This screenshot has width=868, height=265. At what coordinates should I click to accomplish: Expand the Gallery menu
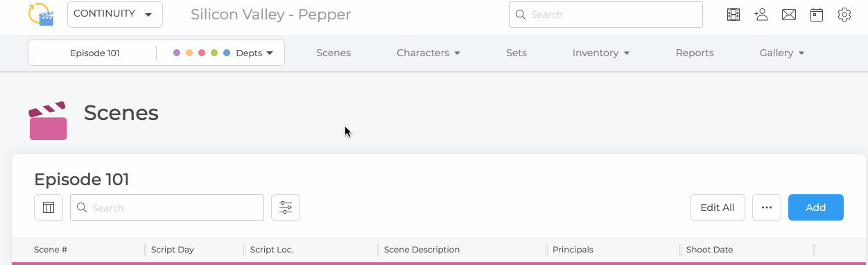pyautogui.click(x=782, y=53)
